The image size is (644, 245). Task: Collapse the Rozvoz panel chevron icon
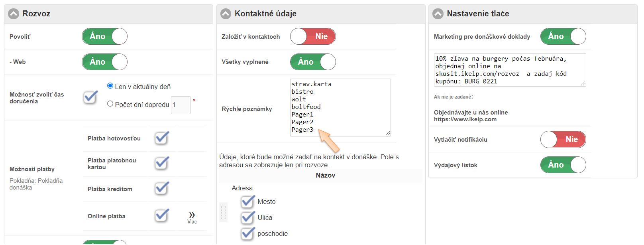point(14,14)
